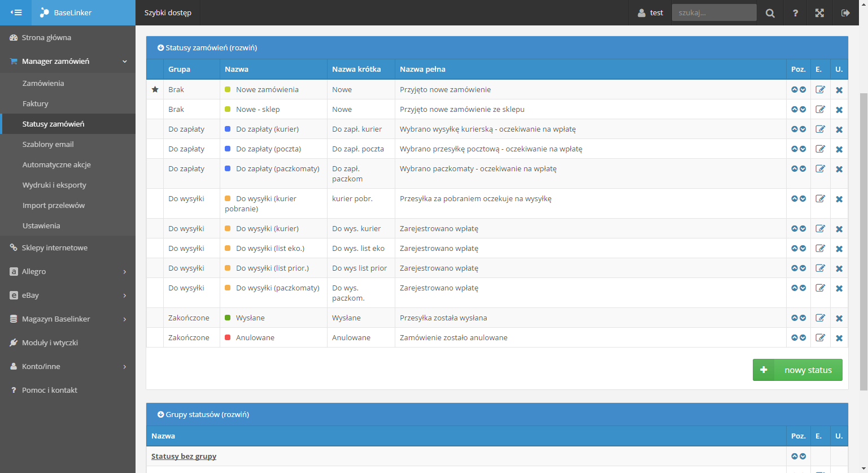Click the kurier pobr. short name cell
The height and width of the screenshot is (473, 868).
pos(361,203)
